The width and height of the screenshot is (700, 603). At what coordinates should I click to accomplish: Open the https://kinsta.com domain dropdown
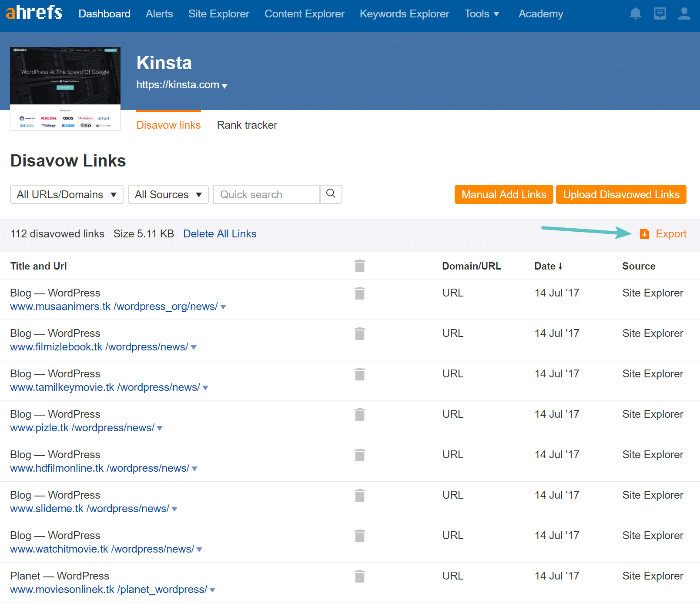[x=225, y=85]
